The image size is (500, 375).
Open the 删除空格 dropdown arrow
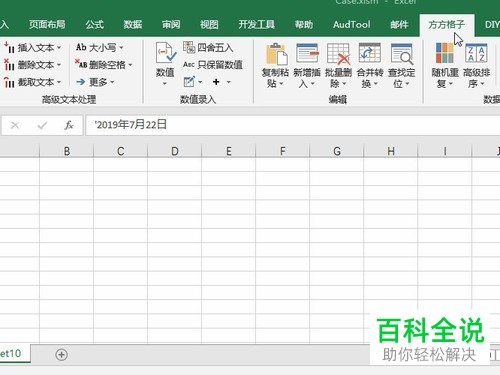130,65
